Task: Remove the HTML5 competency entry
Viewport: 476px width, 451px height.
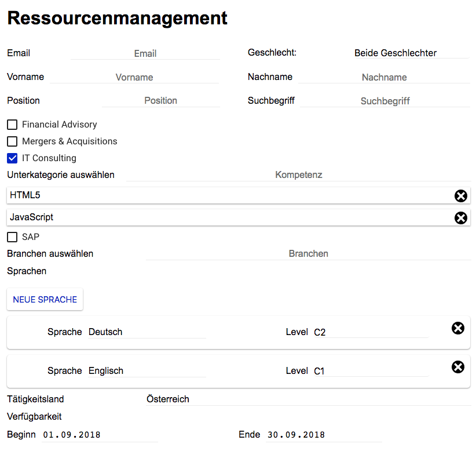Action: coord(460,196)
